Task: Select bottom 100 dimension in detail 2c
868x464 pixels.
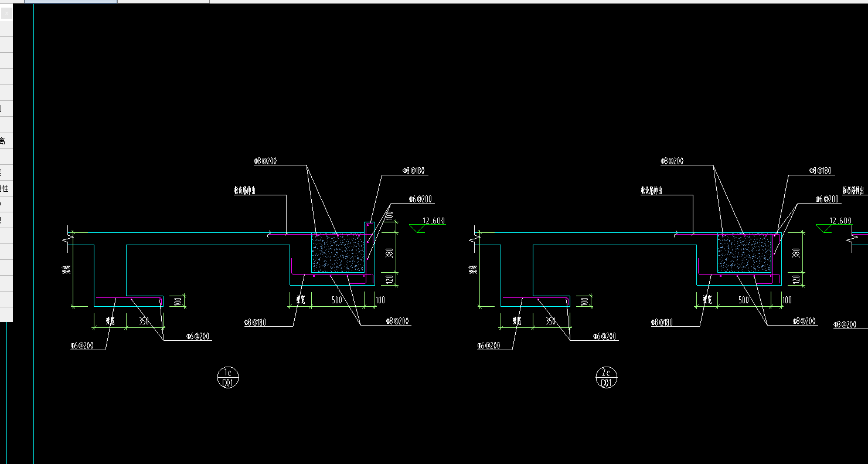Action: (x=787, y=300)
